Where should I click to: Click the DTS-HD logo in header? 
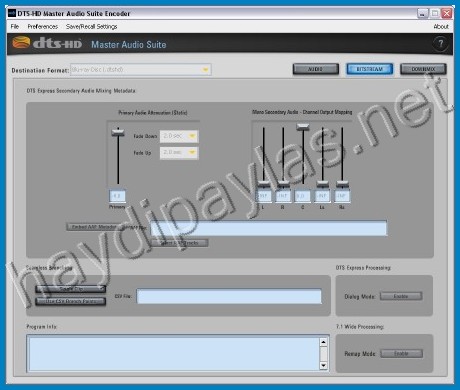click(x=47, y=43)
